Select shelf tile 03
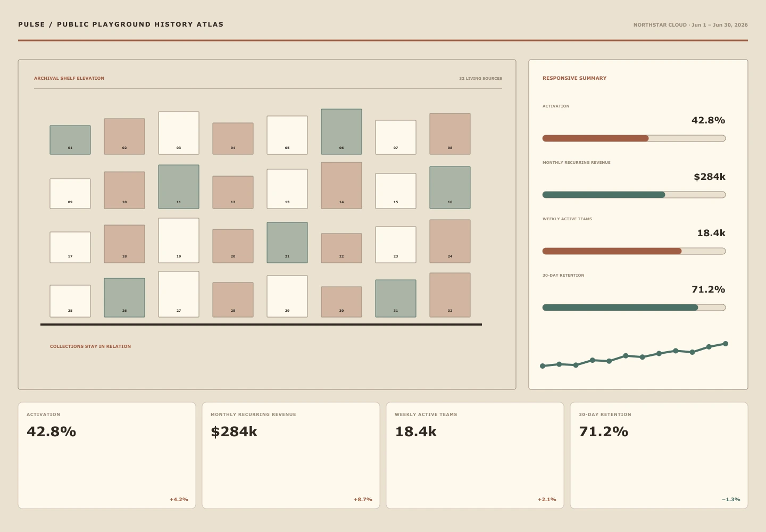 click(x=179, y=133)
